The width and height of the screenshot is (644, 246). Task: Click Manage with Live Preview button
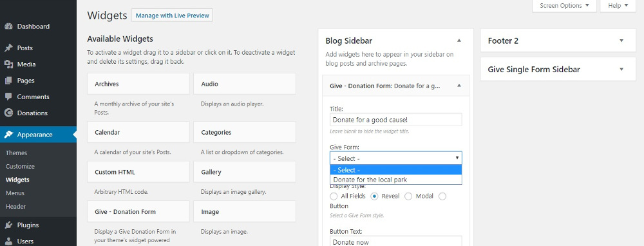(x=172, y=15)
